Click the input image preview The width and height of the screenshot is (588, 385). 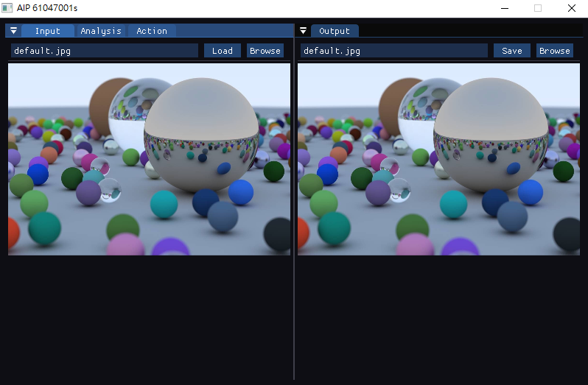[150, 159]
